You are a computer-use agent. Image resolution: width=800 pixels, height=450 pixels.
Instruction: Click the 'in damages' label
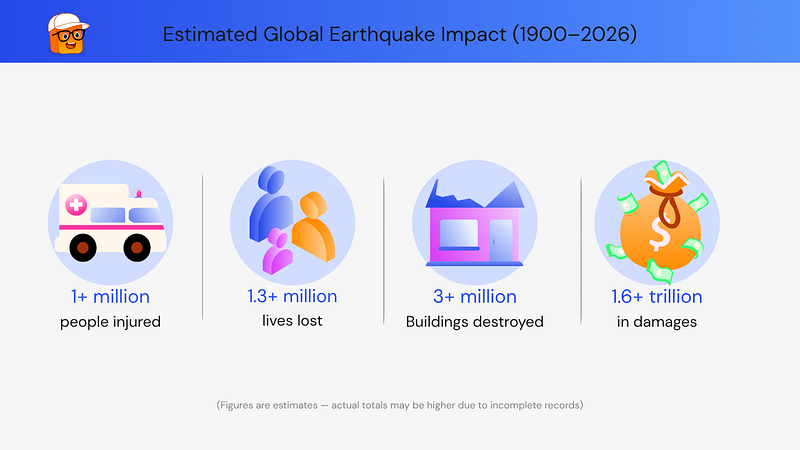coord(657,322)
